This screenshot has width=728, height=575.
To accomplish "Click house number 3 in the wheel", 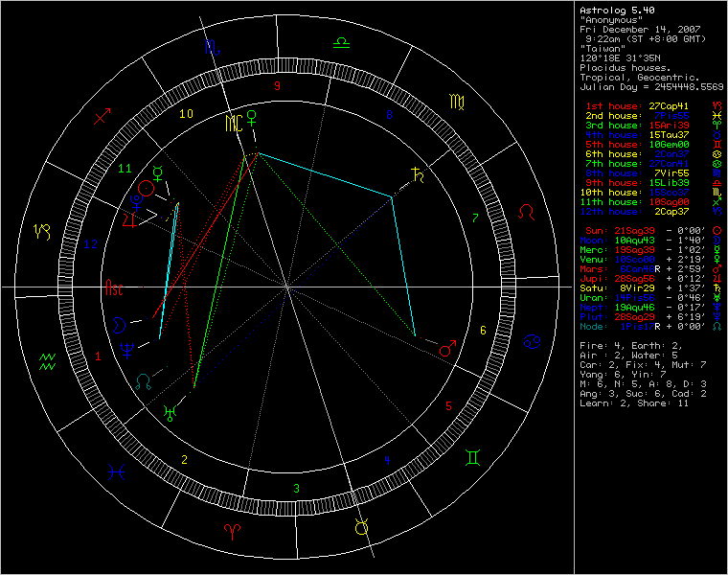I will 296,489.
